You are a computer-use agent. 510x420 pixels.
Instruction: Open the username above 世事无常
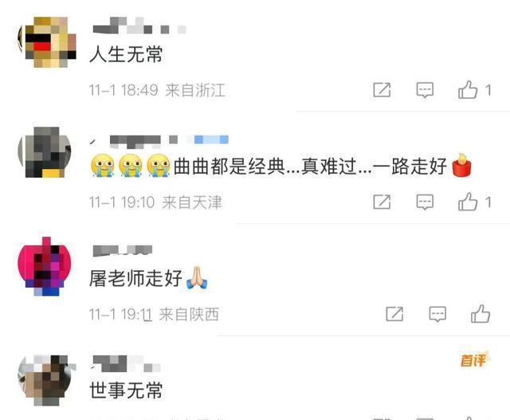pyautogui.click(x=126, y=363)
